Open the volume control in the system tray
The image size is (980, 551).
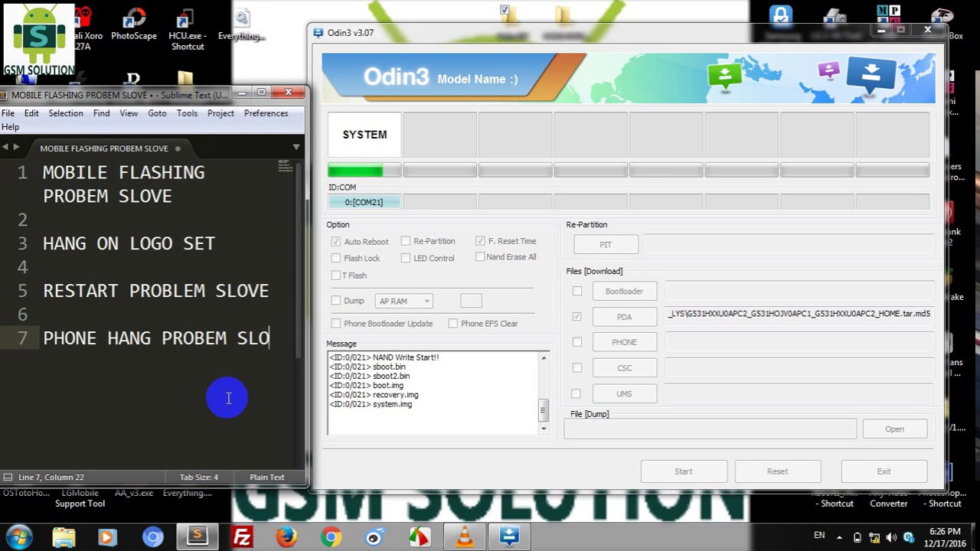point(891,537)
